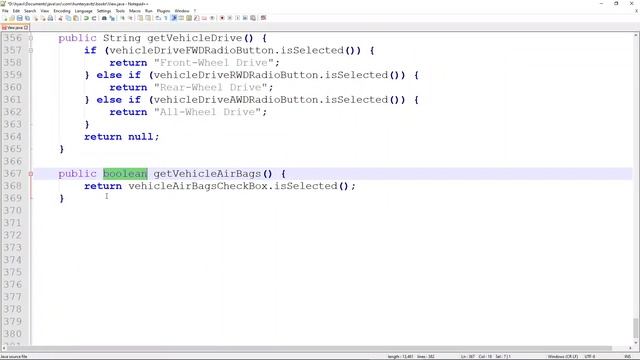The image size is (640, 360).
Task: Open the Plugins menu
Action: tap(163, 11)
